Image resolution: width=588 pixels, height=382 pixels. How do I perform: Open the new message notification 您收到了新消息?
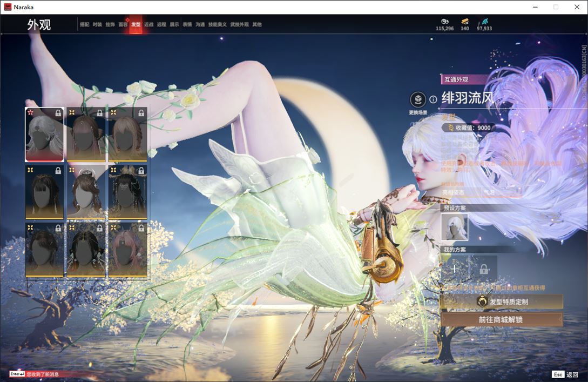point(42,374)
